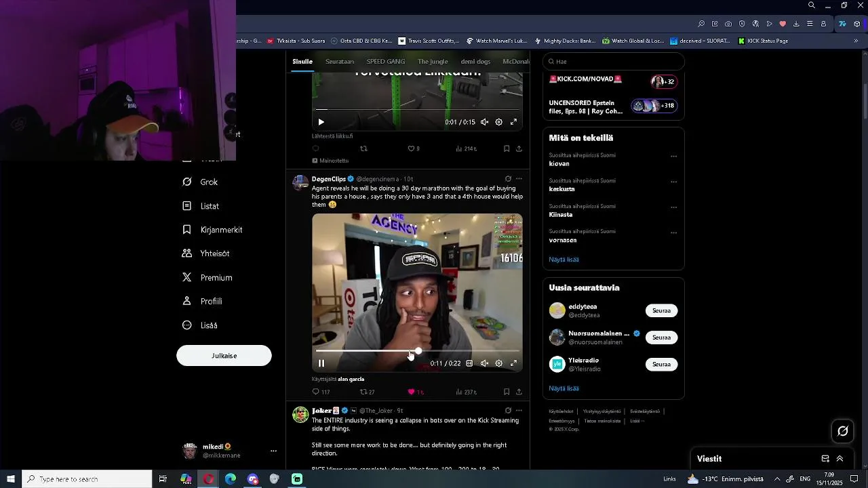The width and height of the screenshot is (868, 488).
Task: Reply to the DegenClips post (117)
Action: pos(321,392)
